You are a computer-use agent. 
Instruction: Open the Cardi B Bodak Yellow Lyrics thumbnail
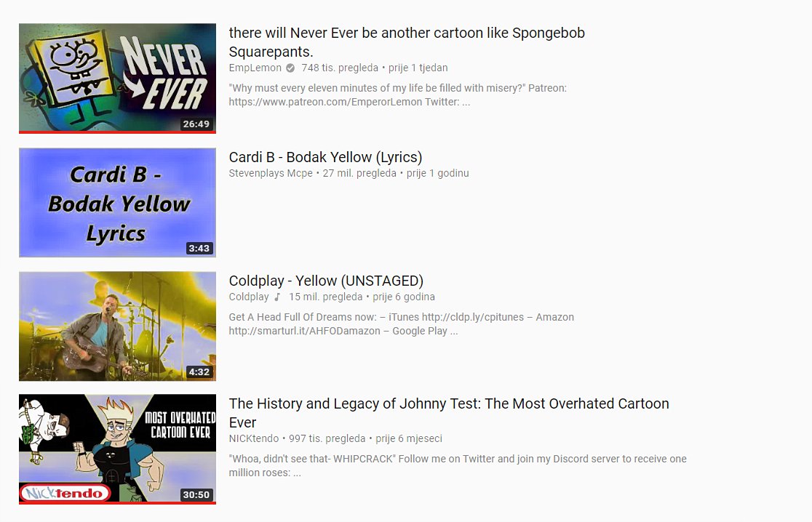[x=118, y=202]
